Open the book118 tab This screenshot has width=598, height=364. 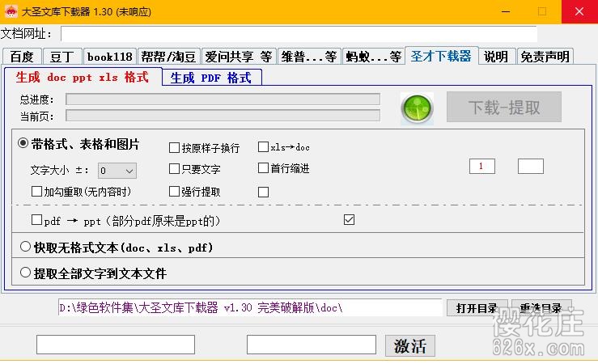(x=110, y=57)
